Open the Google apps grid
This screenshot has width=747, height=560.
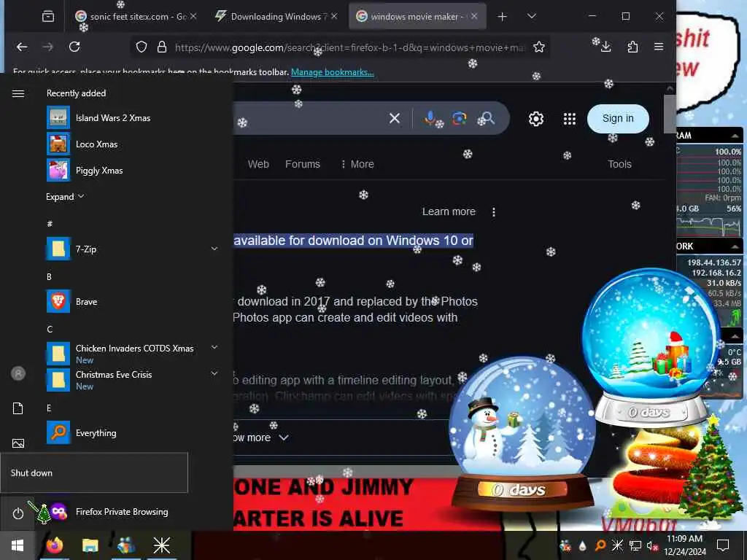[570, 119]
